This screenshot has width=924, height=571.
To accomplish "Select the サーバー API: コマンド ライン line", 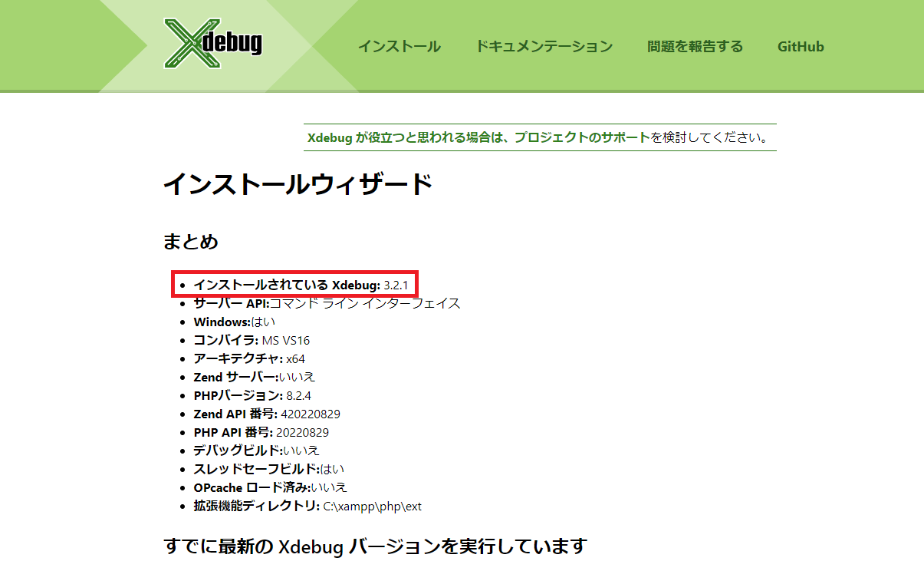I will (327, 303).
